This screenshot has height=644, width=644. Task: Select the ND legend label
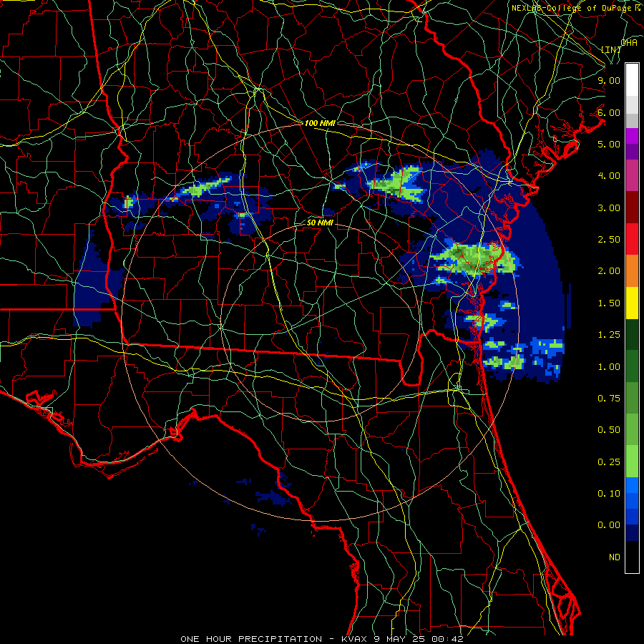615,557
